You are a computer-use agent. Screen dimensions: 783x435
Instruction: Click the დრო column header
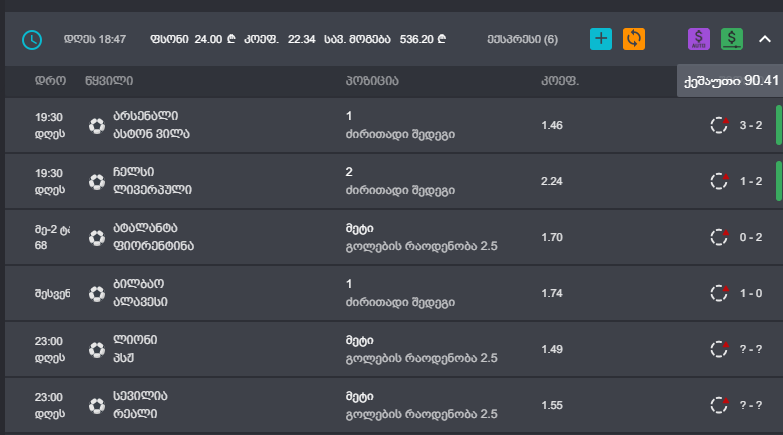[50, 81]
